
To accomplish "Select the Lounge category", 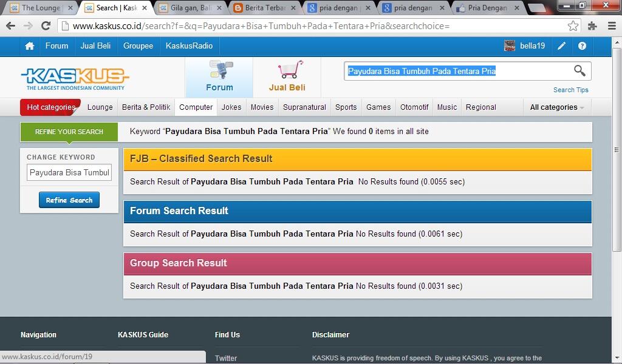I will (x=100, y=107).
